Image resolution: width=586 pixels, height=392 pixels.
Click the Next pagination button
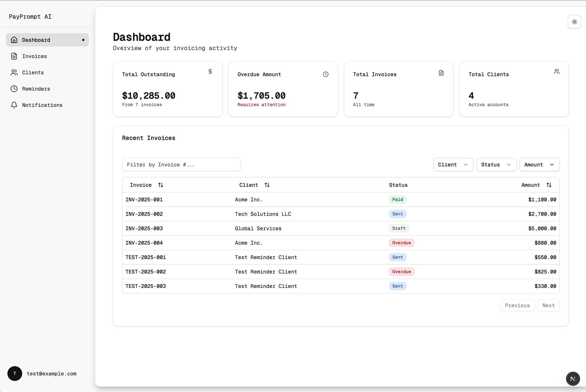[x=549, y=305]
